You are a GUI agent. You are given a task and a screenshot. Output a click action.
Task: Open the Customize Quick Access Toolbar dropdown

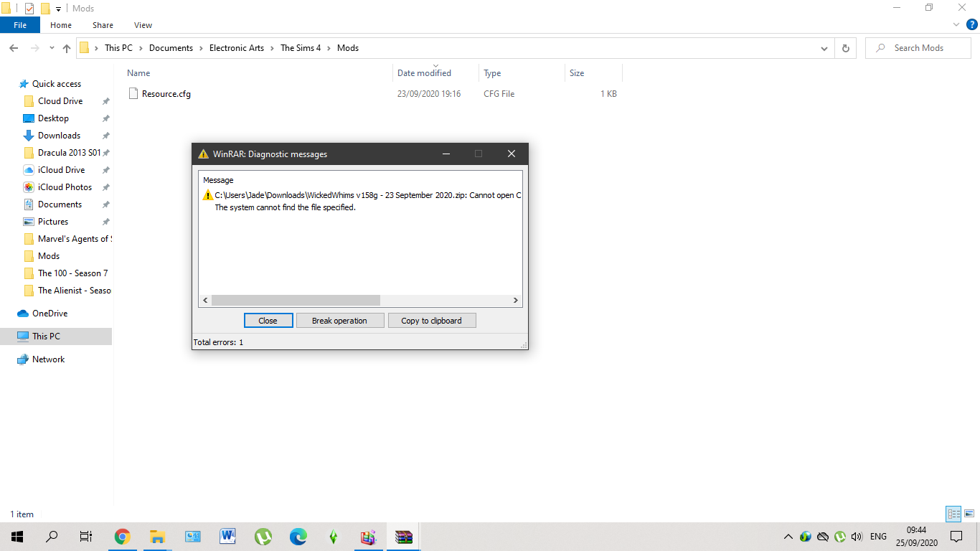[58, 9]
